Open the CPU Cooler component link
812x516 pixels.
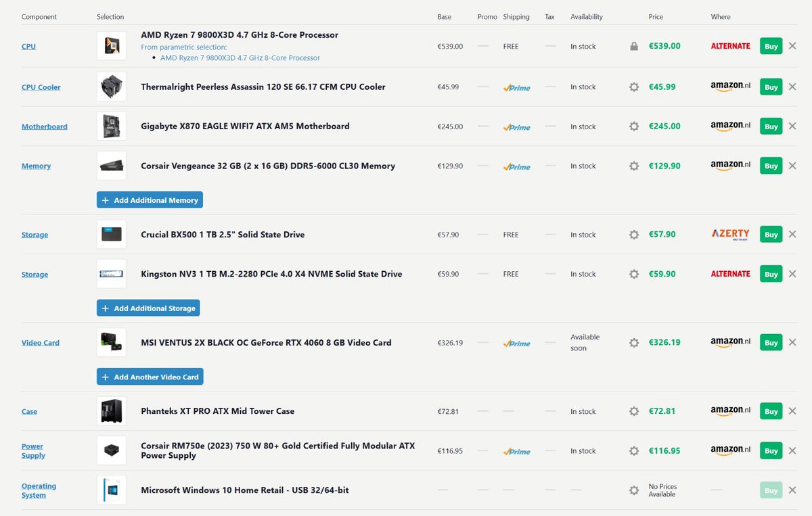tap(41, 87)
